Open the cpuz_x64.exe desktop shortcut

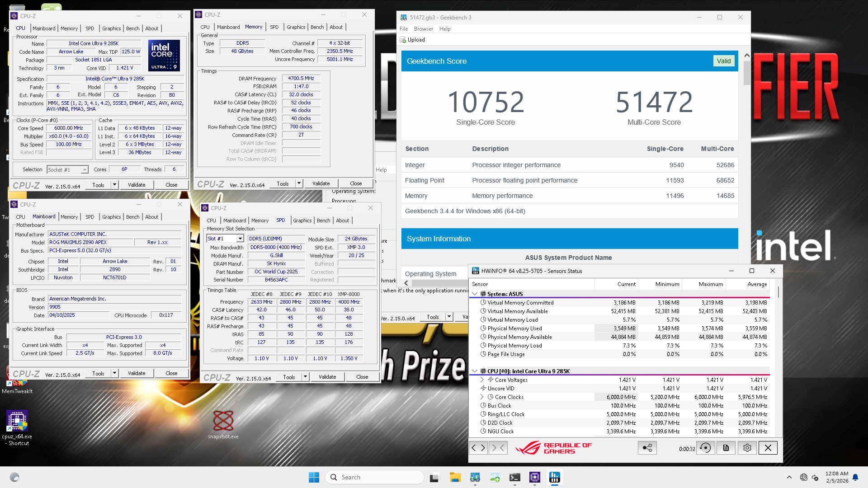pos(17,427)
